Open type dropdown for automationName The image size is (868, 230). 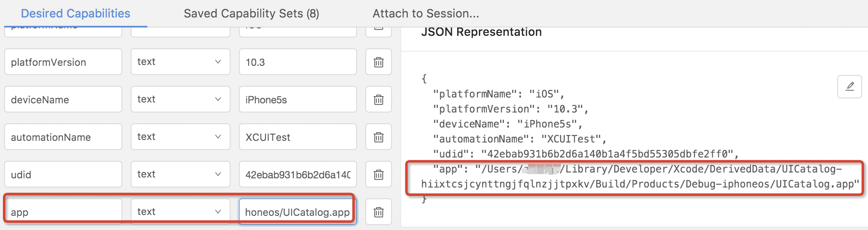coord(180,137)
